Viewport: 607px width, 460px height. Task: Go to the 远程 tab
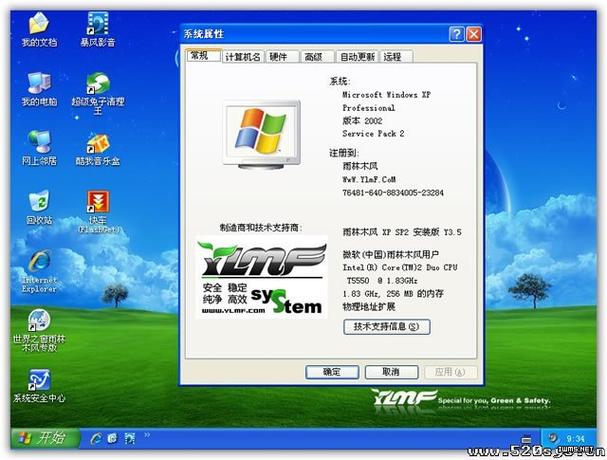point(392,57)
